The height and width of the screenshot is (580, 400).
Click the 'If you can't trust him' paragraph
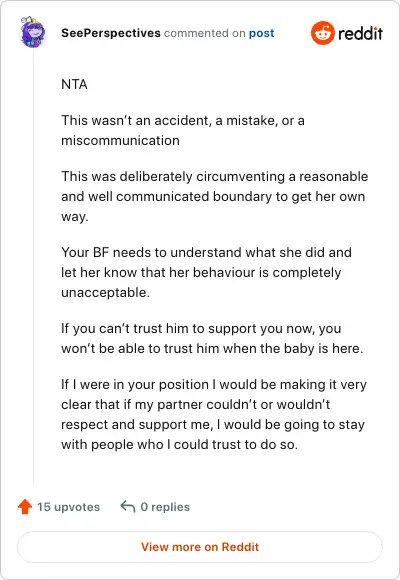click(x=212, y=338)
